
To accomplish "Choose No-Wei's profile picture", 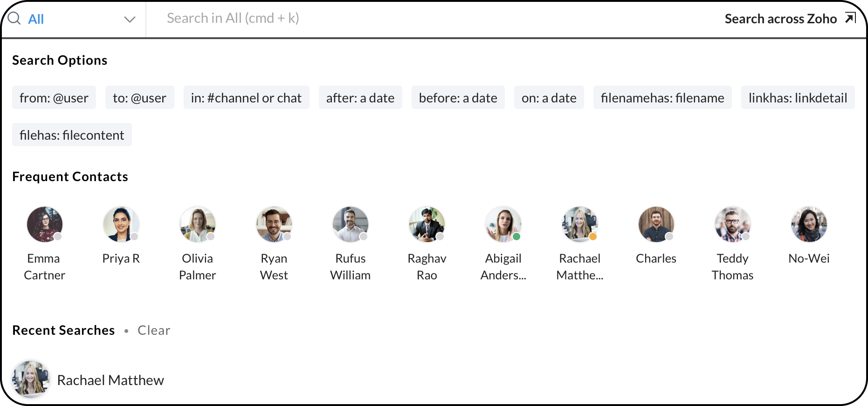I will pos(809,224).
